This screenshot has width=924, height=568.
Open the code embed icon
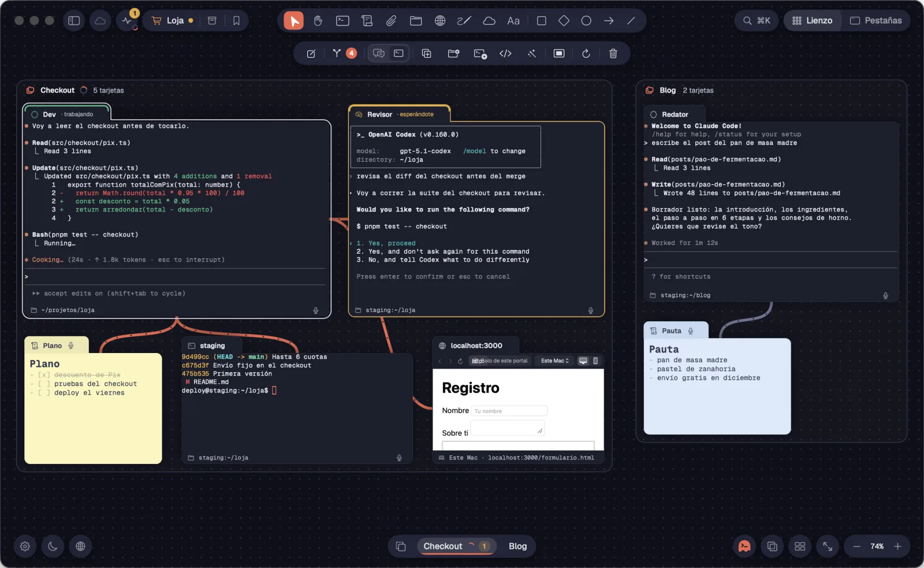[505, 53]
